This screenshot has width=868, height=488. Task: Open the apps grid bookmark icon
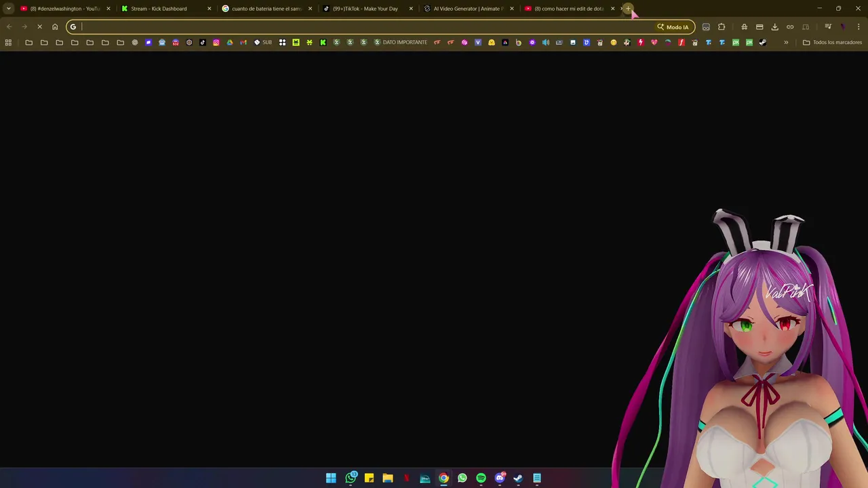(8, 43)
